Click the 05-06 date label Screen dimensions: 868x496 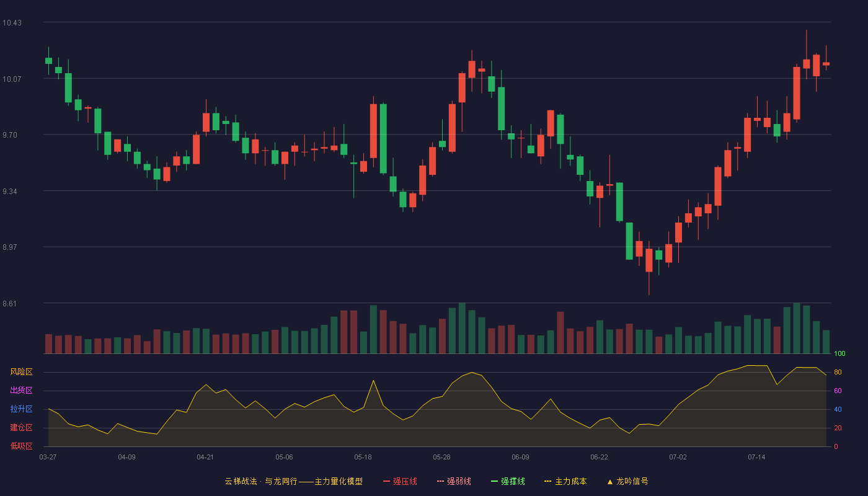click(x=284, y=457)
